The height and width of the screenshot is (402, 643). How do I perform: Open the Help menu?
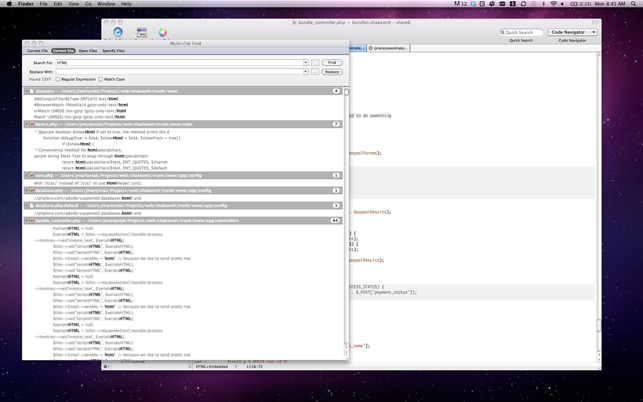click(126, 4)
